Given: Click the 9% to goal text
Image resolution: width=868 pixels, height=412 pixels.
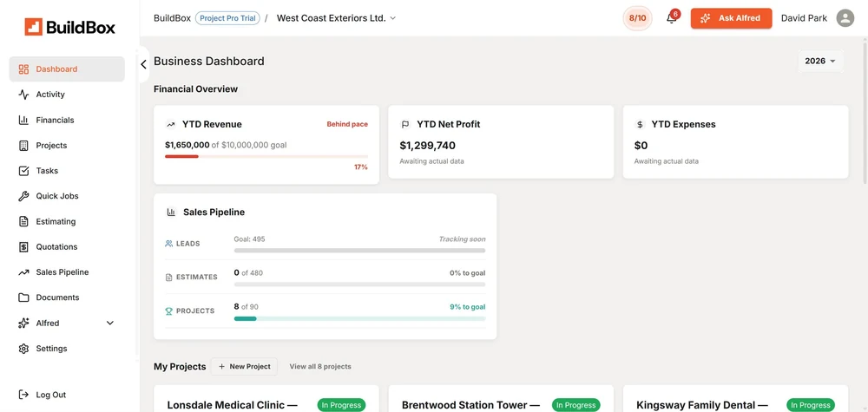Looking at the screenshot, I should (467, 307).
